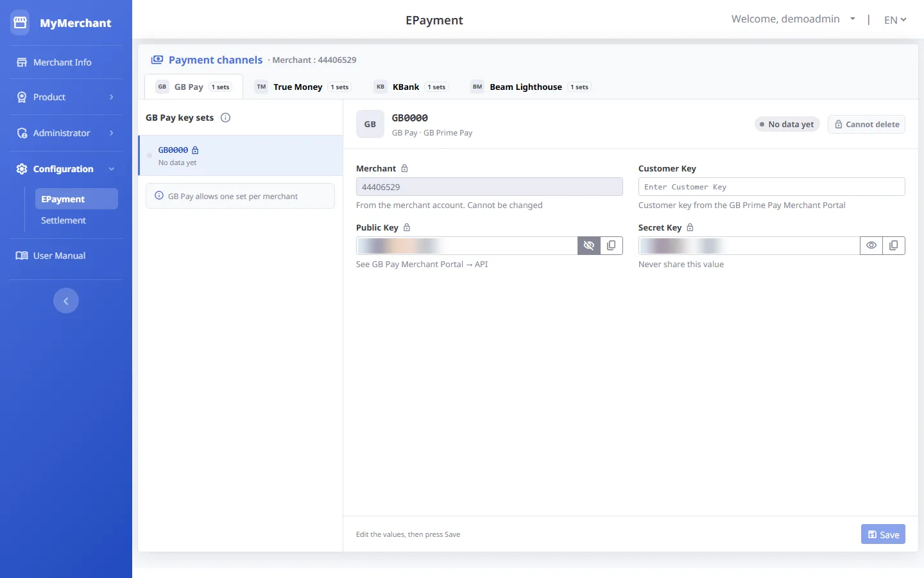The width and height of the screenshot is (924, 578).
Task: Click the GB badge in detail header
Action: click(x=370, y=125)
